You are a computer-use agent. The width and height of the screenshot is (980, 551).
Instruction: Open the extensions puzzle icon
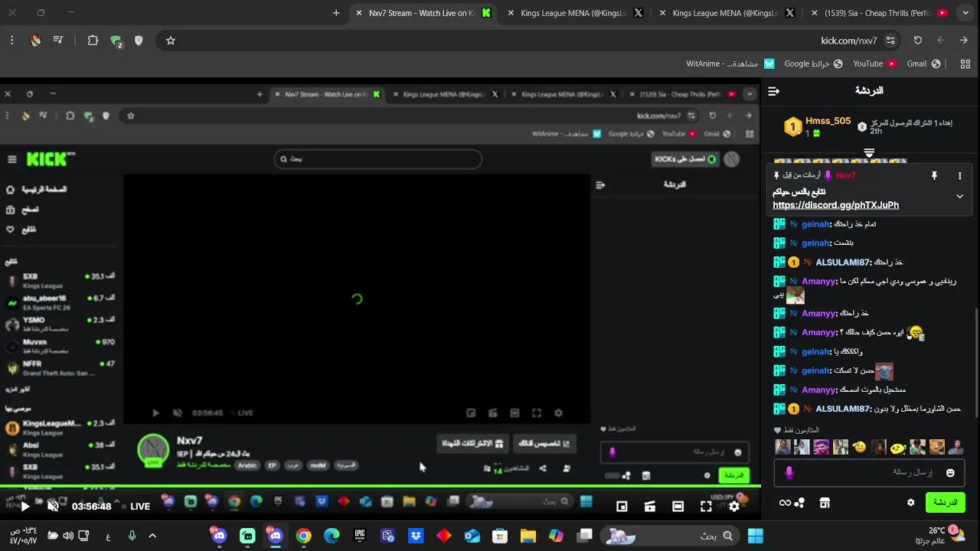93,41
